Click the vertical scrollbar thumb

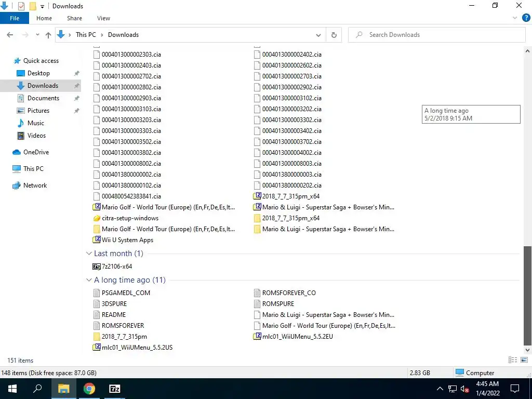(x=527, y=295)
